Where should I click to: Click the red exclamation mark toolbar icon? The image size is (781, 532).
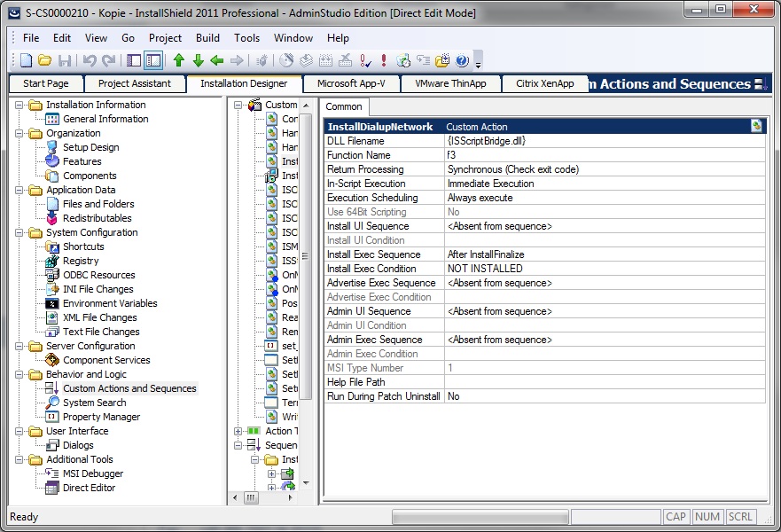pyautogui.click(x=383, y=60)
